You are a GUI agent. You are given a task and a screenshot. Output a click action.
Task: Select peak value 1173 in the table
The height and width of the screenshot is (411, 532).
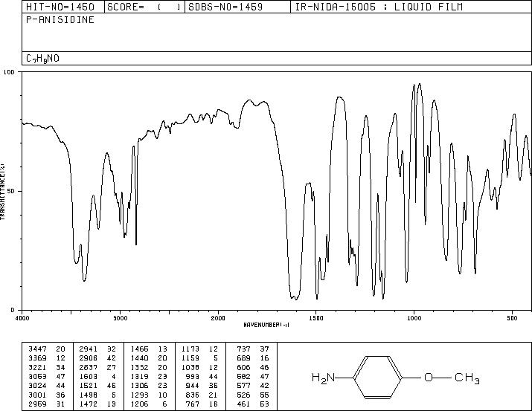pos(190,349)
